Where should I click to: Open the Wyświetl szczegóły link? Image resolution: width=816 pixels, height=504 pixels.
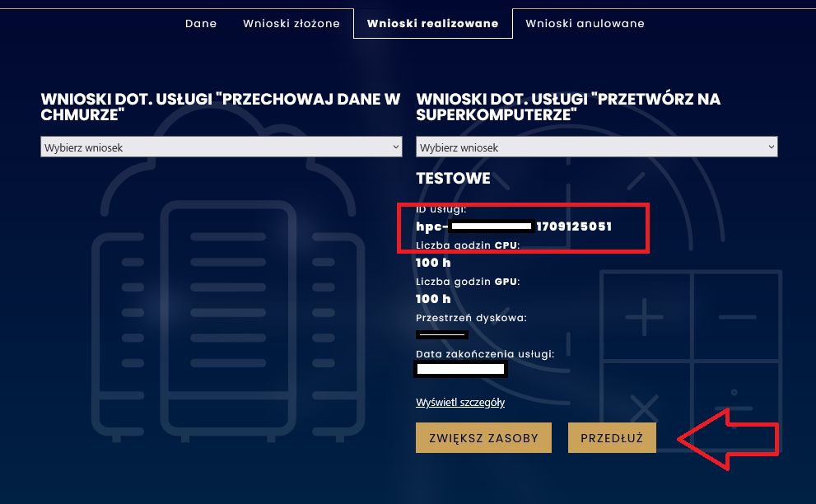[x=460, y=403]
